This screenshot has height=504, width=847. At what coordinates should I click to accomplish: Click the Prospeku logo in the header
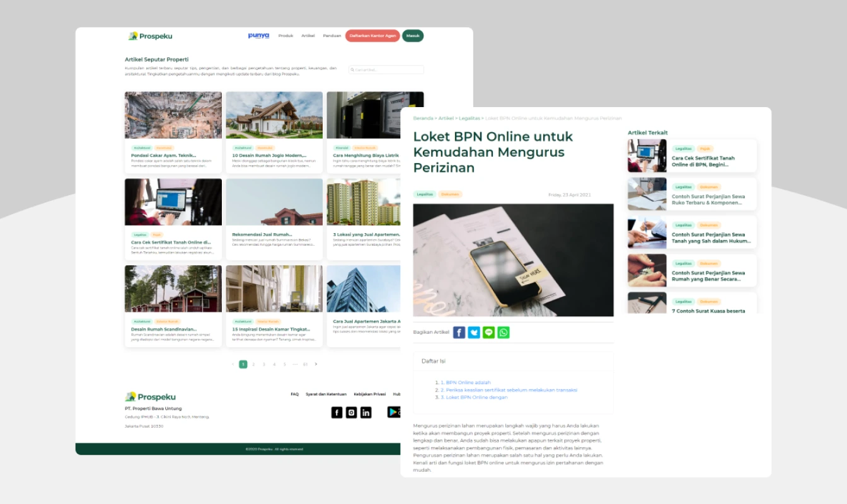coord(150,36)
